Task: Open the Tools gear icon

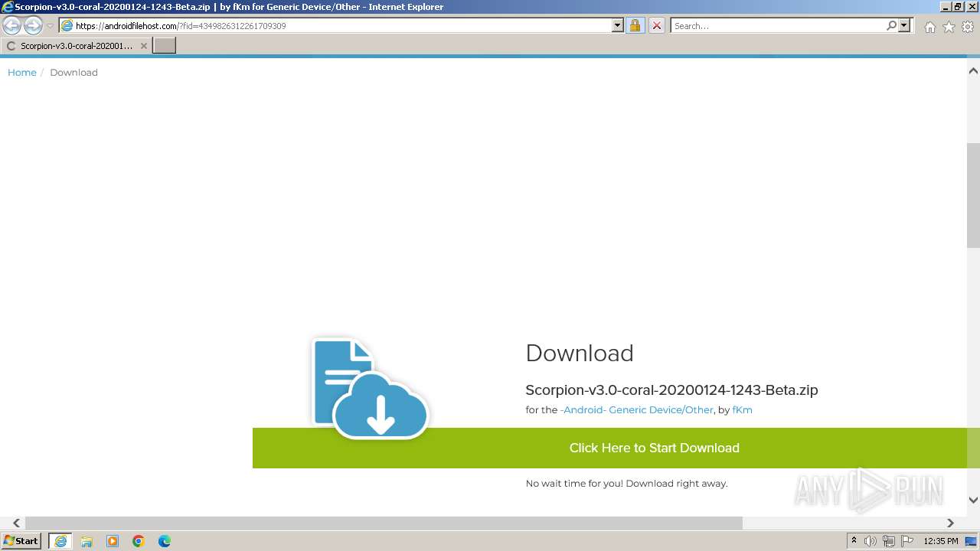Action: pos(968,27)
